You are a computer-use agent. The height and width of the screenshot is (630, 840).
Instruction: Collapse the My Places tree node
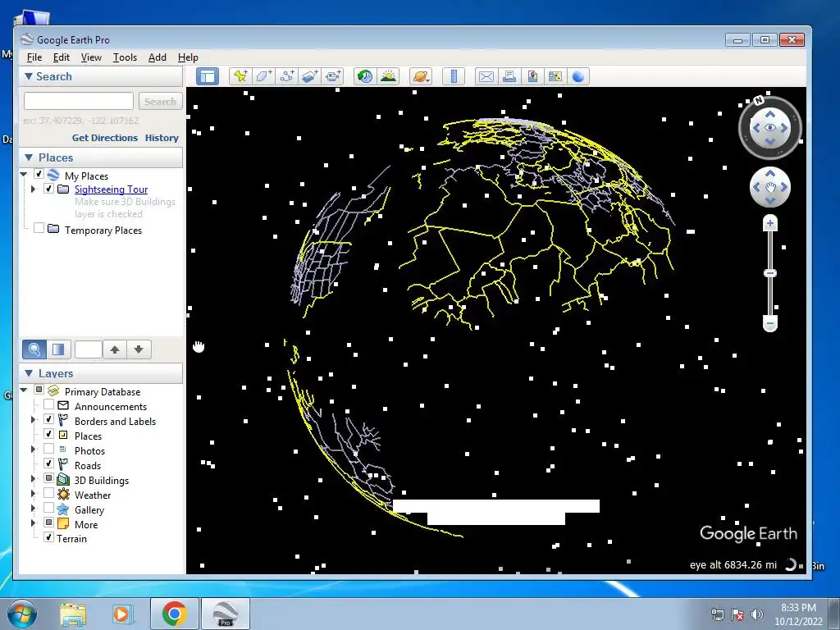coord(24,174)
